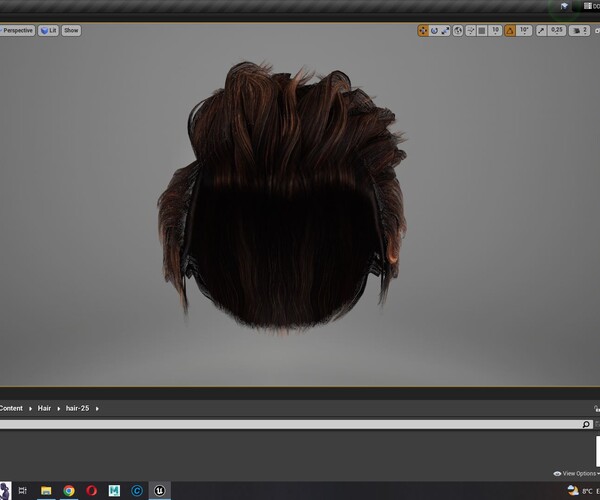Click the hair model in the viewport
This screenshot has width=600, height=500.
click(x=282, y=199)
